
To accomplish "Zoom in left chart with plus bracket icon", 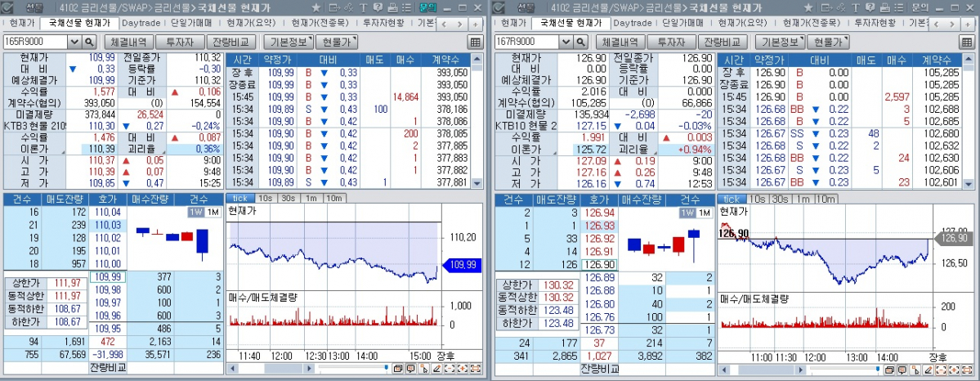I will (x=463, y=369).
